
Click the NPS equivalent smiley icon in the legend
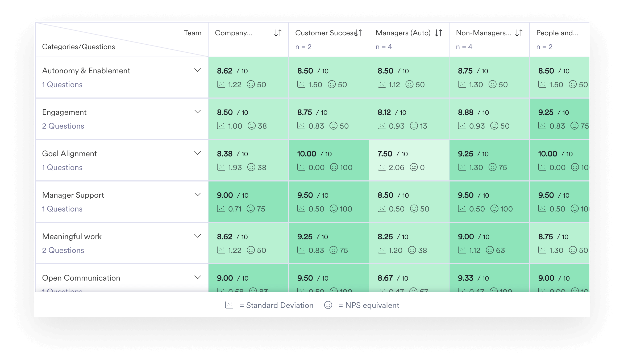click(328, 305)
